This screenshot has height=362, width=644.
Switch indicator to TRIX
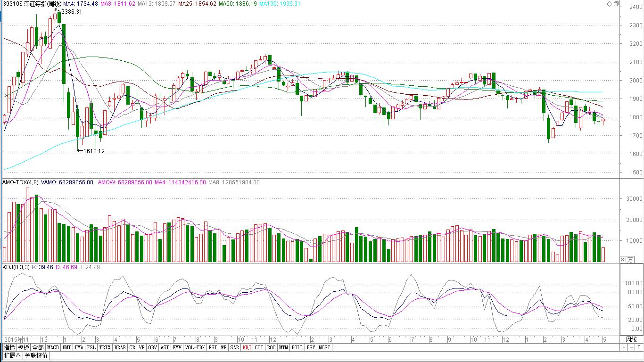pos(105,347)
